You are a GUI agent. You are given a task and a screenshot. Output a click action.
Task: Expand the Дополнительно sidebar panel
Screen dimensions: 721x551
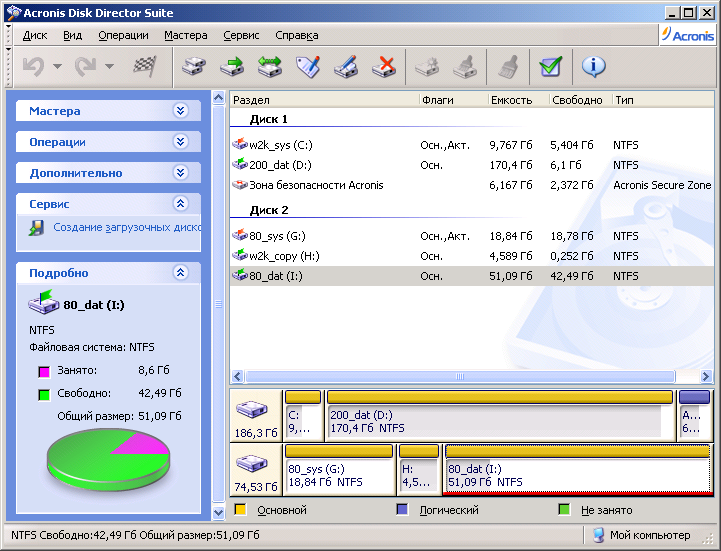181,173
